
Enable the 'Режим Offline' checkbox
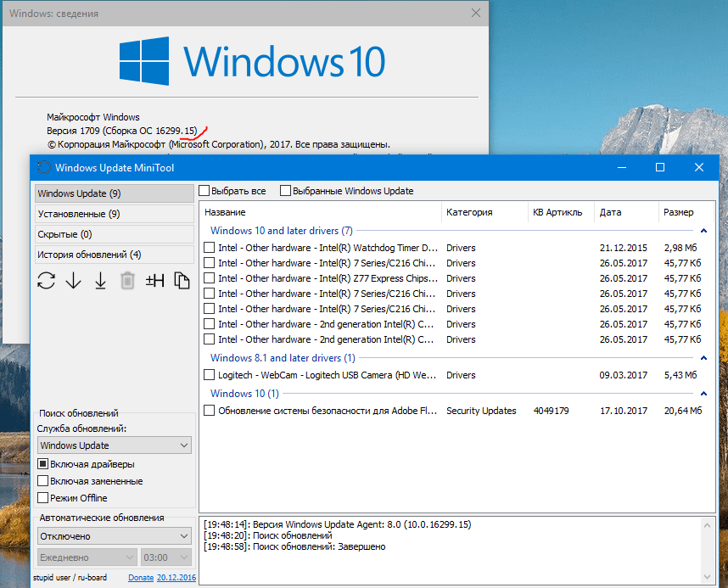42,498
